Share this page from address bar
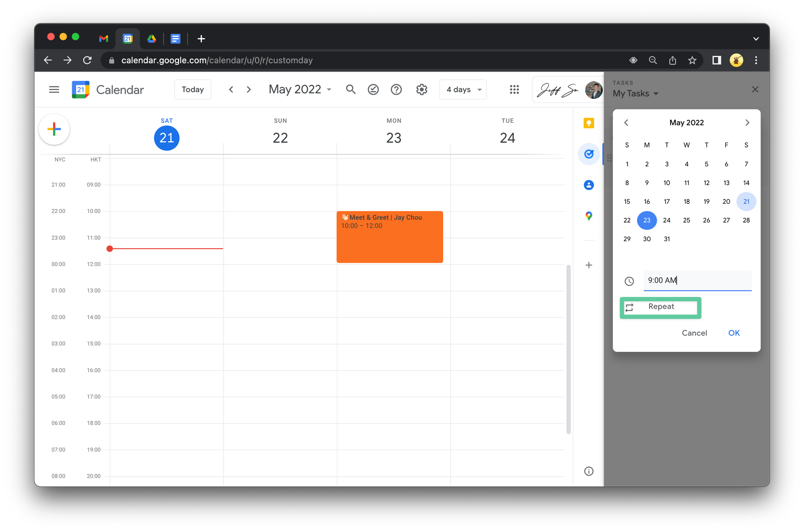 (673, 60)
